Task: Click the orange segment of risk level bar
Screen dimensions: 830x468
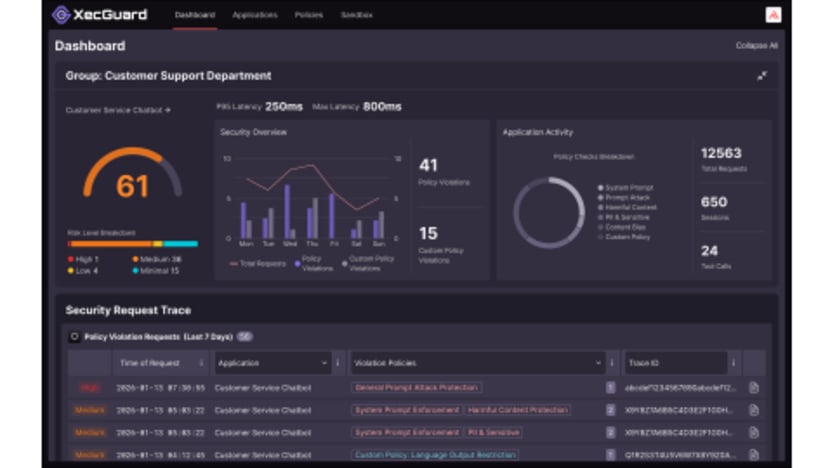Action: click(x=111, y=244)
